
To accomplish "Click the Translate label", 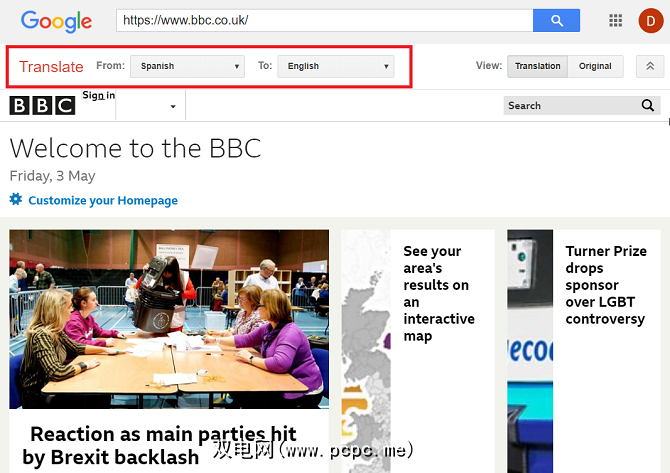I will [51, 67].
